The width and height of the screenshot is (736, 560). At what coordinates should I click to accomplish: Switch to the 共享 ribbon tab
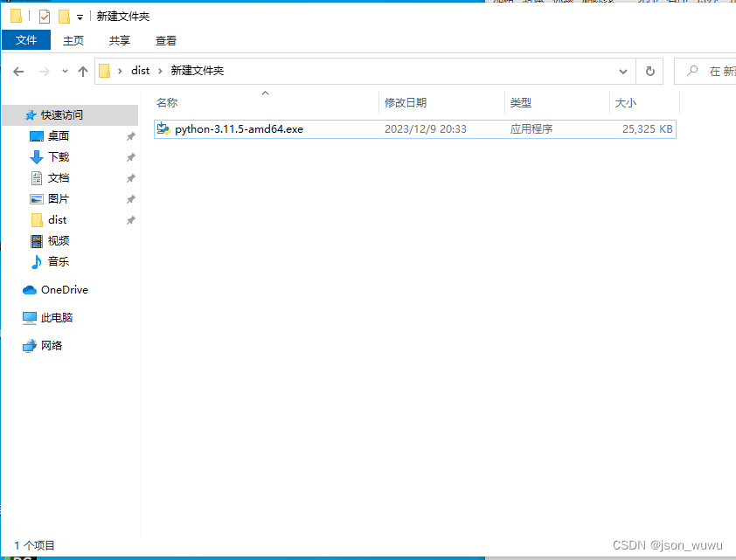pos(119,40)
